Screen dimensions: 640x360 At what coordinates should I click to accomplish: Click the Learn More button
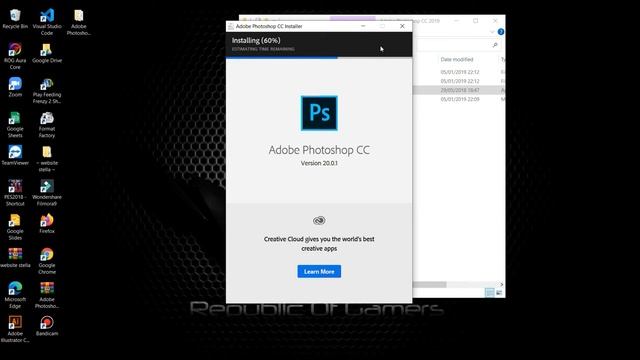[319, 271]
